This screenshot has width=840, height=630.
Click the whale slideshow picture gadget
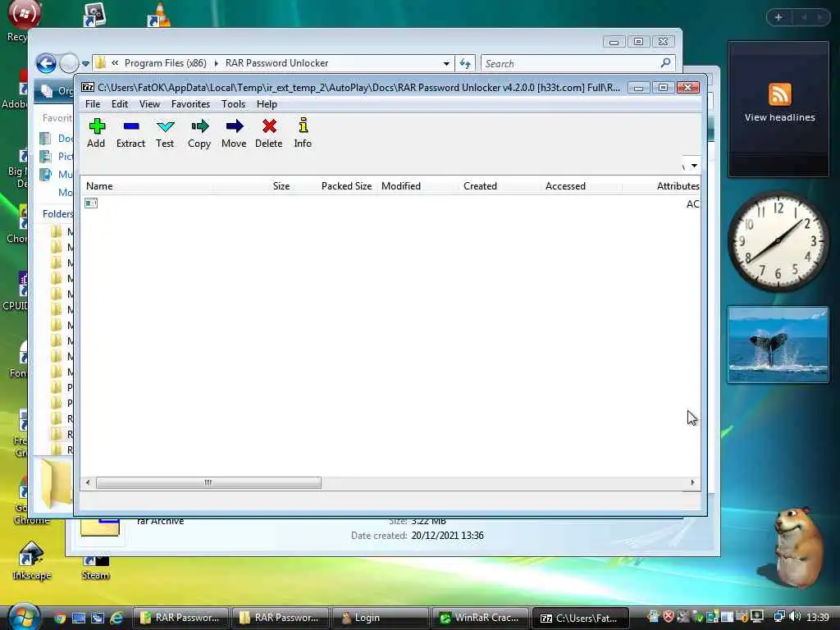[778, 345]
